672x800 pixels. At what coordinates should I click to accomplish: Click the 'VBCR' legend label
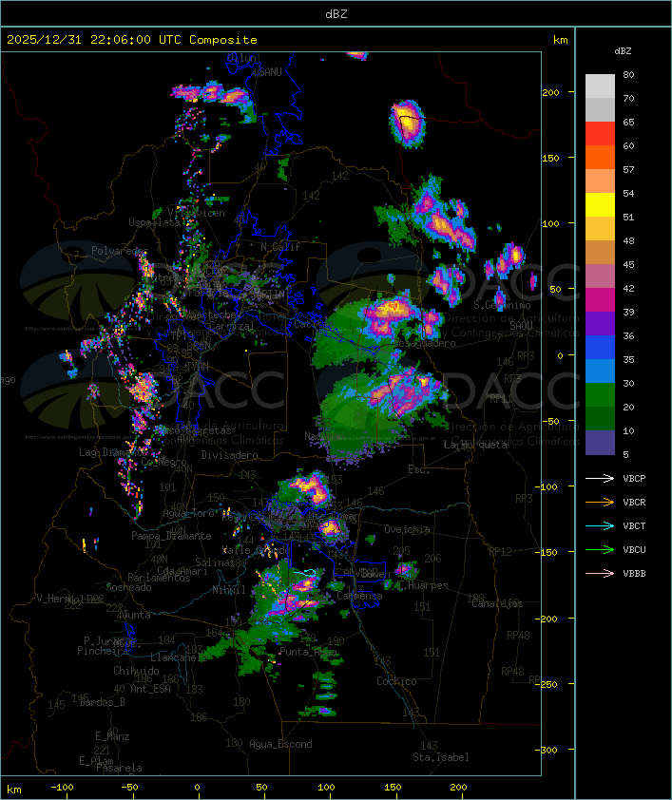coord(634,503)
